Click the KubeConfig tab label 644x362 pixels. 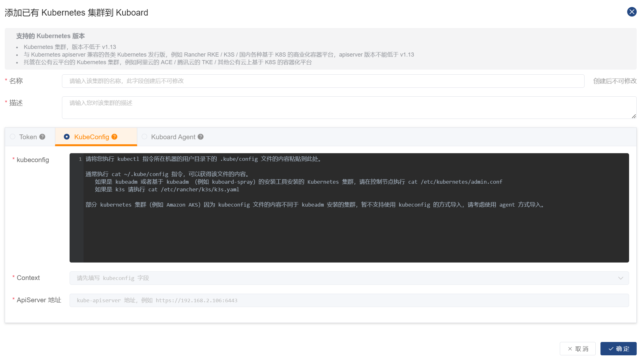92,137
